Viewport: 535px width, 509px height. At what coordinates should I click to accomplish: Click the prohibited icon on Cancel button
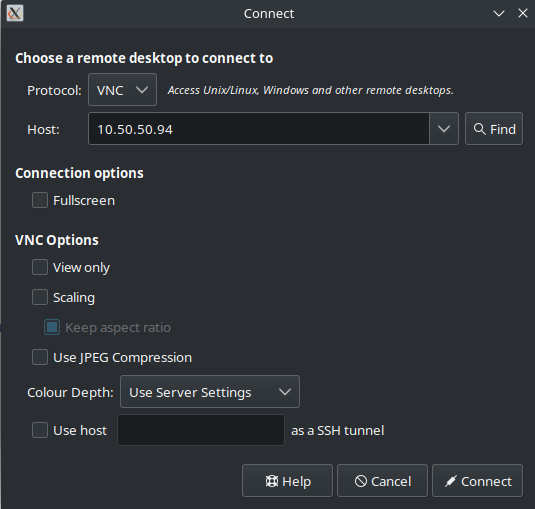coord(361,481)
